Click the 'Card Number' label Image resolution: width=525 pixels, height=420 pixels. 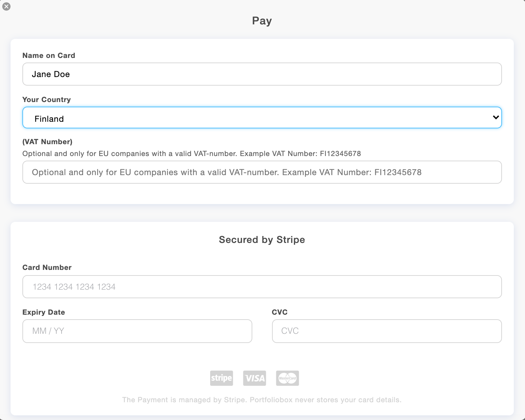47,268
